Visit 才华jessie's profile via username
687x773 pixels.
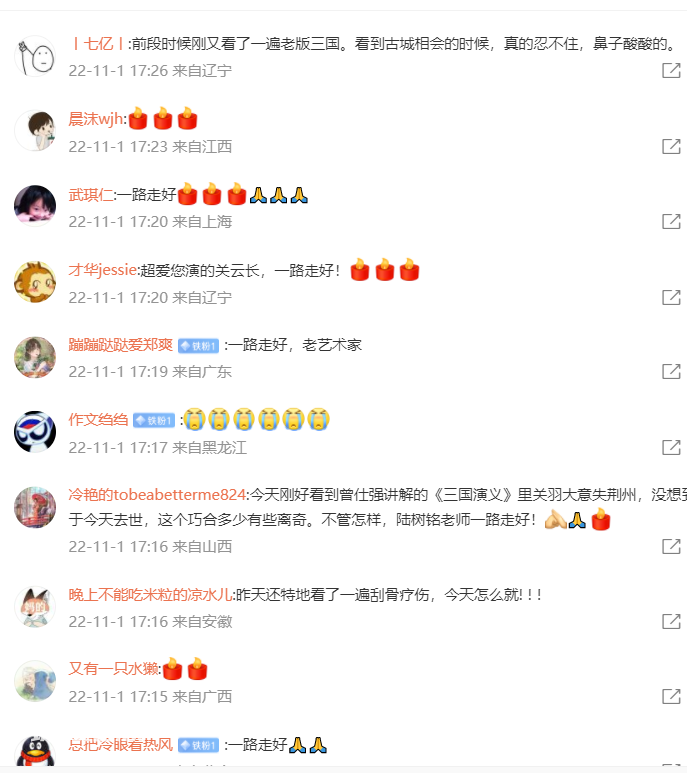pos(103,270)
